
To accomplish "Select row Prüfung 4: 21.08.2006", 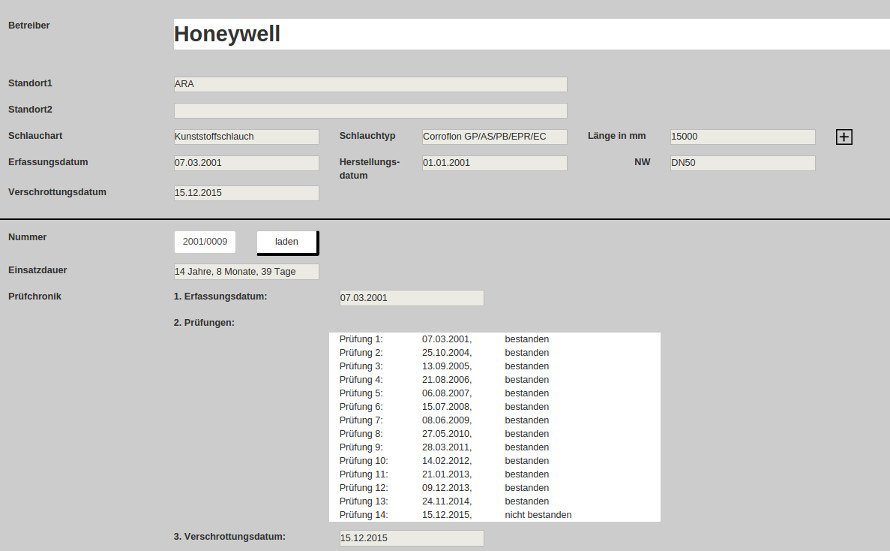I will 494,380.
